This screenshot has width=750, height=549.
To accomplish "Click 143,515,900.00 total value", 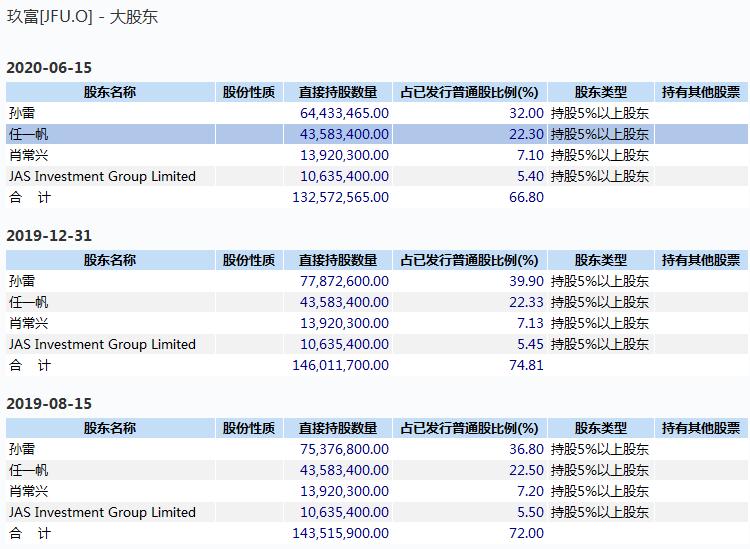I will coord(341,533).
